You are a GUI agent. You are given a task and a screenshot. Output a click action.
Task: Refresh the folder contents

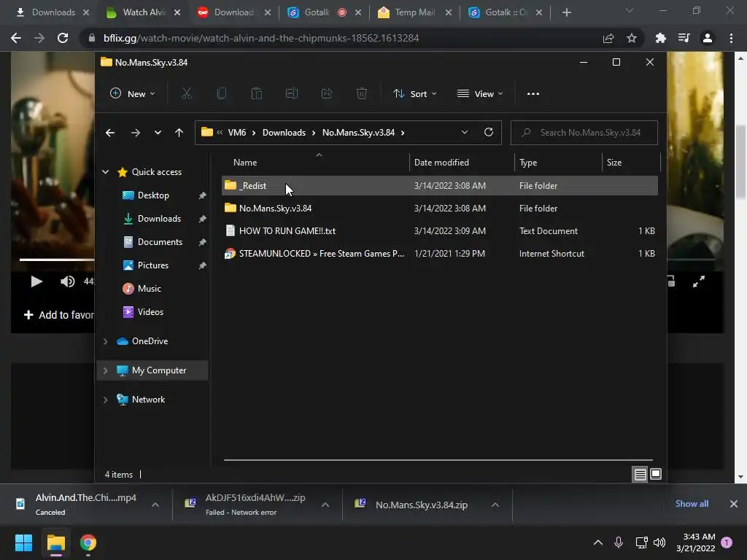(x=489, y=133)
